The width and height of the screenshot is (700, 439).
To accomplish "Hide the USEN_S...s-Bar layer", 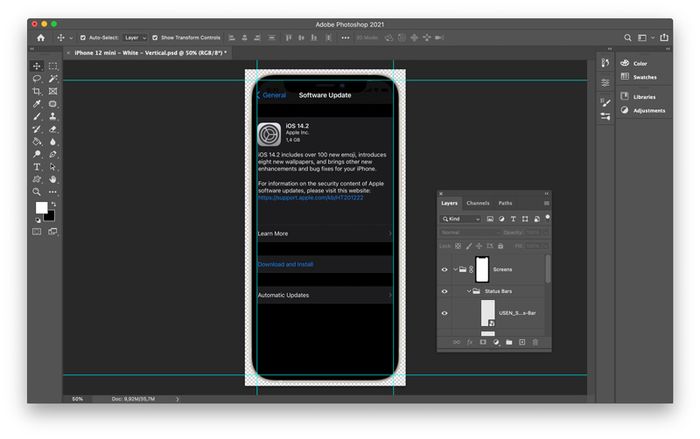I will tap(444, 313).
